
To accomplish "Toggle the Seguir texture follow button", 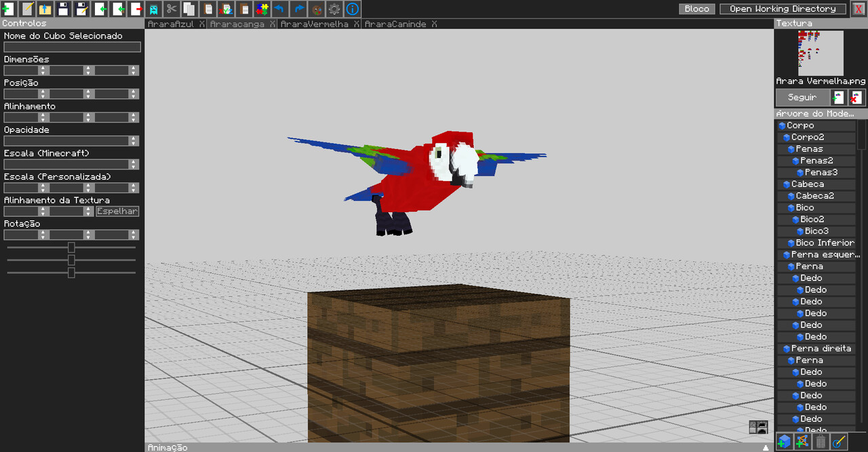I will 802,98.
